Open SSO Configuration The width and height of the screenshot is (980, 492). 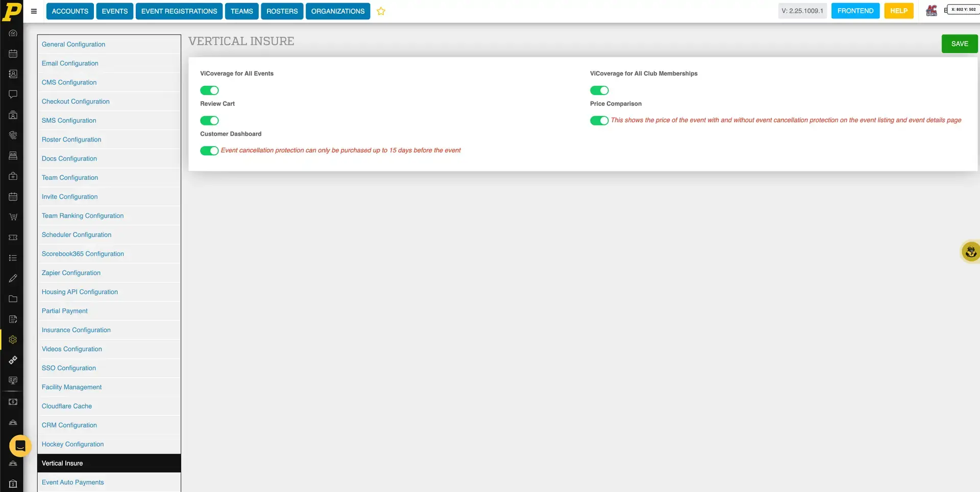tap(109, 368)
